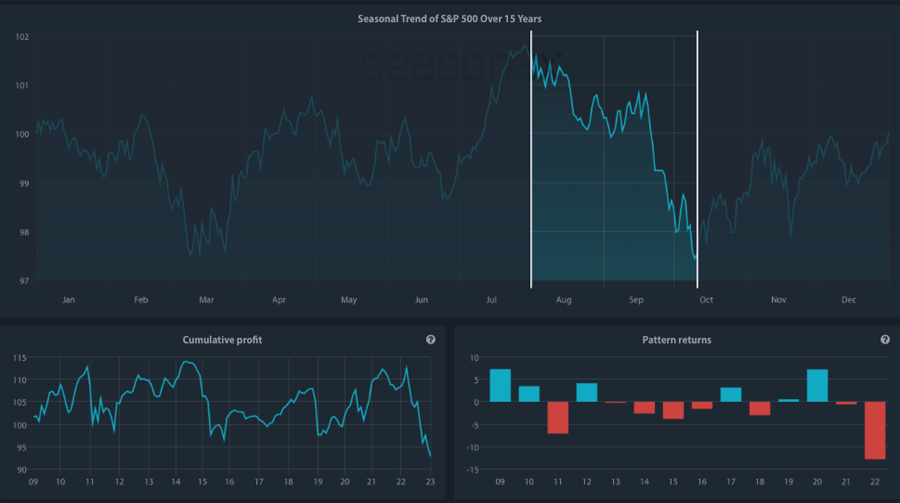The width and height of the screenshot is (900, 503).
Task: Click the Pattern returns help icon
Action: pos(885,340)
